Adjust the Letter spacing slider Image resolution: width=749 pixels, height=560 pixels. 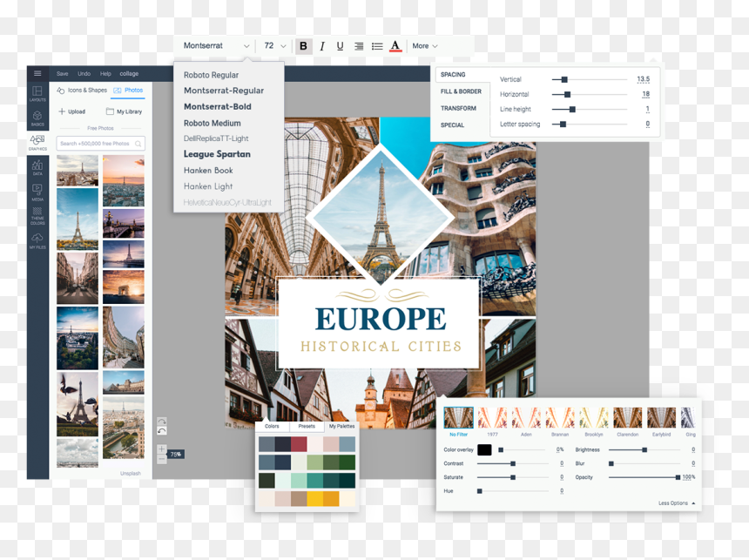(589, 125)
